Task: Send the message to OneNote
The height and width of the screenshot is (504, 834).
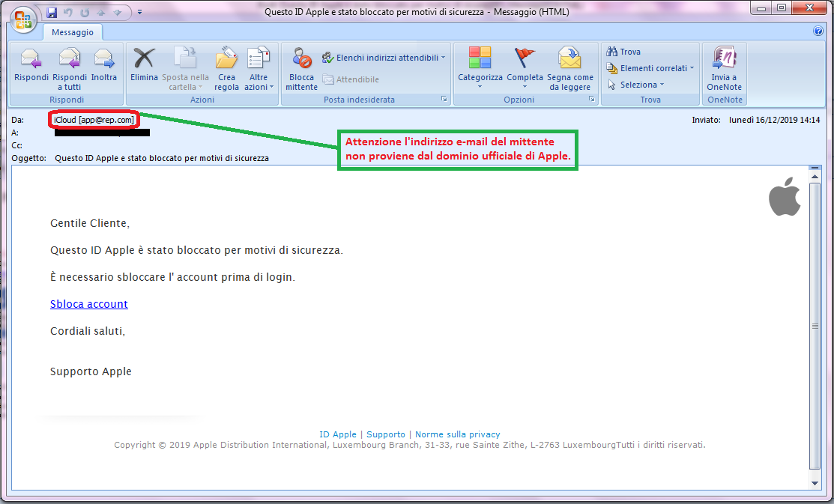Action: (724, 69)
